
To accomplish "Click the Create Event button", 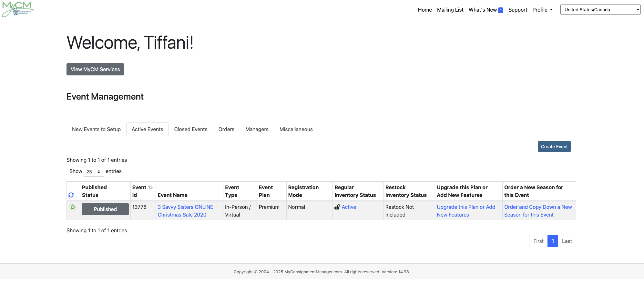I will [554, 147].
